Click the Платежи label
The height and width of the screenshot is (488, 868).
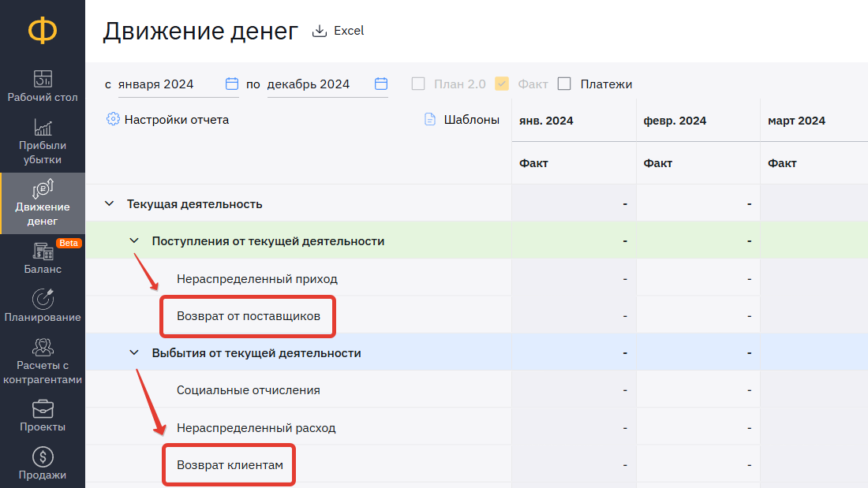coord(606,84)
